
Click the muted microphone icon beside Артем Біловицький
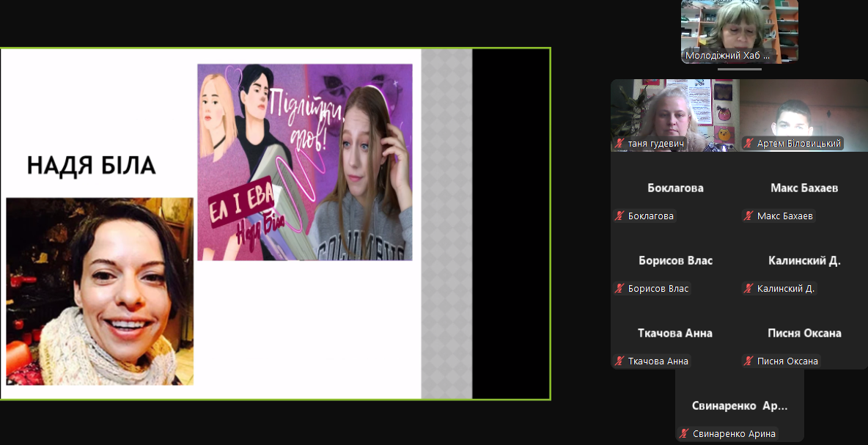click(749, 144)
